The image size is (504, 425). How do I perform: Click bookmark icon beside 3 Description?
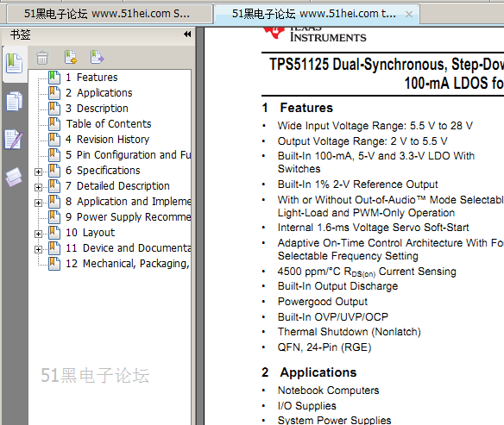[54, 108]
